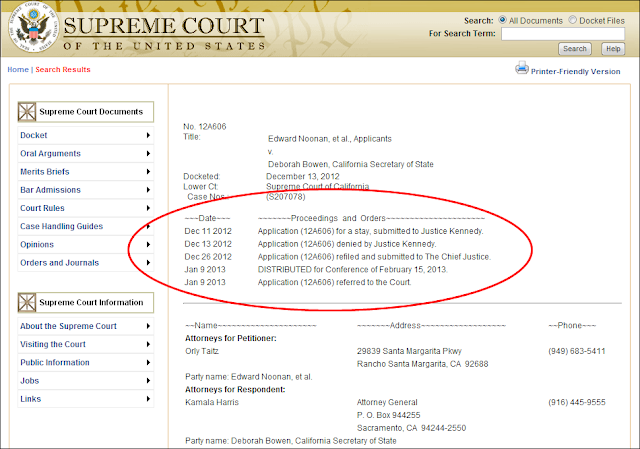Expand the Visiting the Court arrow
This screenshot has height=449, width=640.
(148, 344)
